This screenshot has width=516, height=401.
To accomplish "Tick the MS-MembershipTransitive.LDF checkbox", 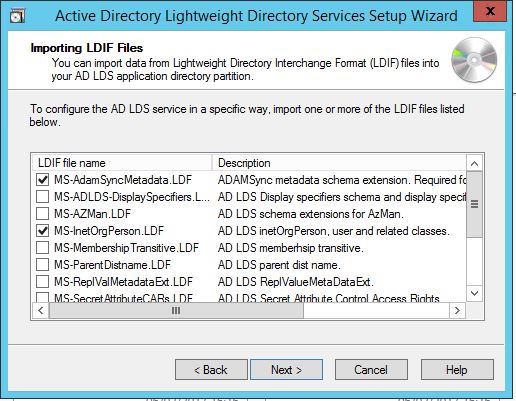I will point(42,248).
